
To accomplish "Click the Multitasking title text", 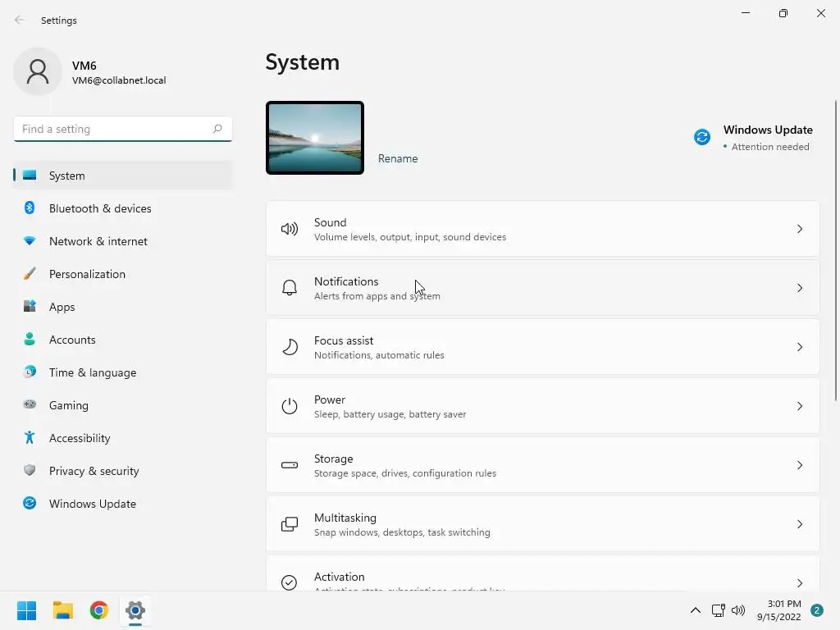I will tap(345, 518).
